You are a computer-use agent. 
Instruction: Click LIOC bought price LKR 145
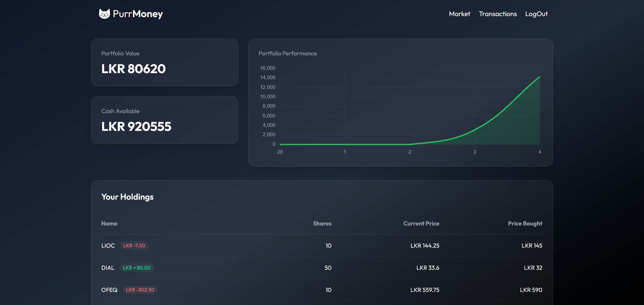pos(532,246)
